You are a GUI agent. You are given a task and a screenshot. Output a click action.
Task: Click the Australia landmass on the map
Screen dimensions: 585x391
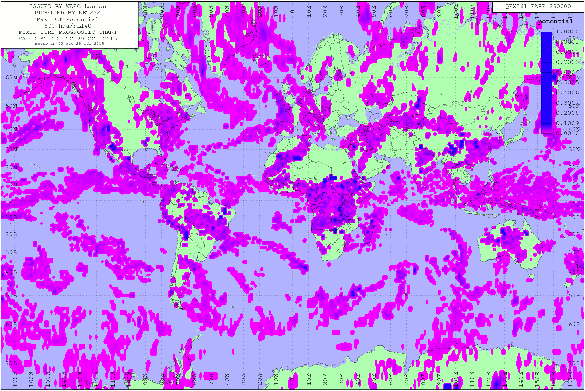pos(511,244)
